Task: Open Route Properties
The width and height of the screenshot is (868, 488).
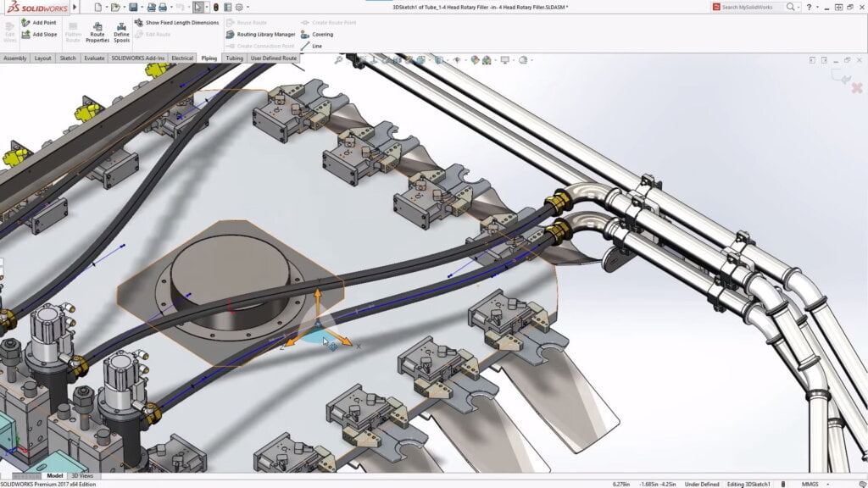Action: tap(97, 34)
